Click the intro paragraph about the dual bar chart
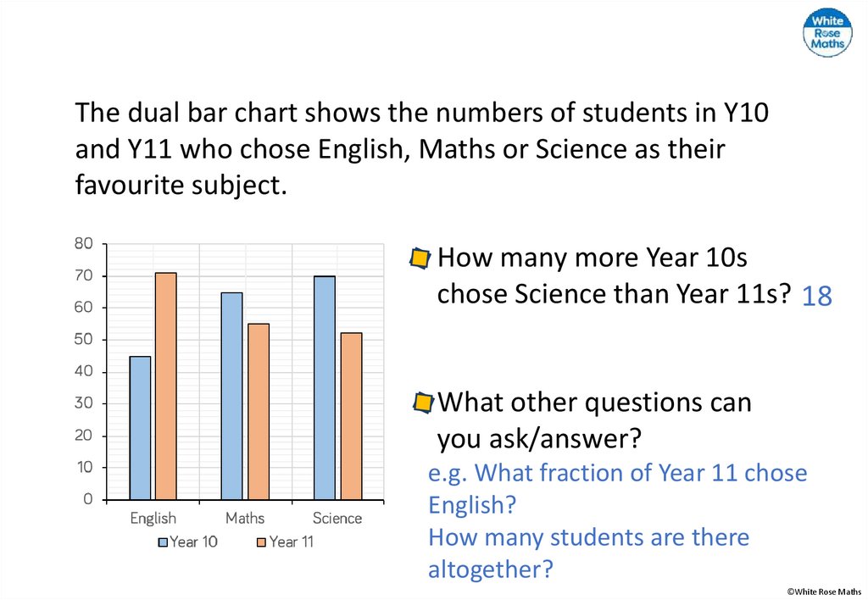 click(x=421, y=148)
